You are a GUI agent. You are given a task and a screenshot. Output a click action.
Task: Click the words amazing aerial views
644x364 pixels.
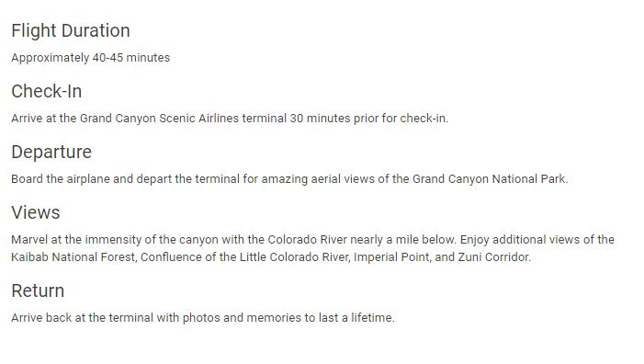point(318,179)
